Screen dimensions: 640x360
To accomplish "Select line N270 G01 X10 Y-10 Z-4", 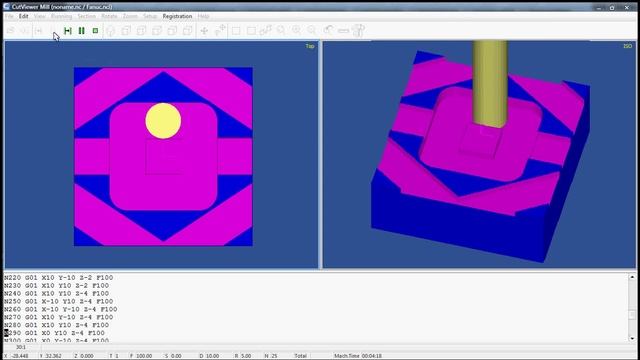I will click(59, 317).
